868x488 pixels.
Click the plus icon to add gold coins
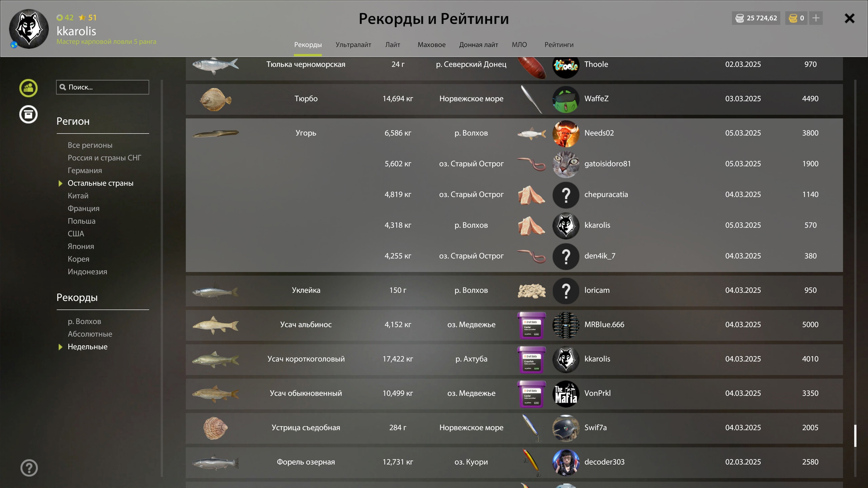click(816, 18)
